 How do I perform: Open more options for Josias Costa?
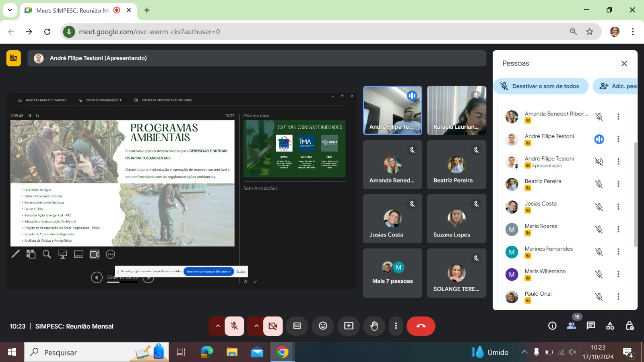click(x=618, y=207)
